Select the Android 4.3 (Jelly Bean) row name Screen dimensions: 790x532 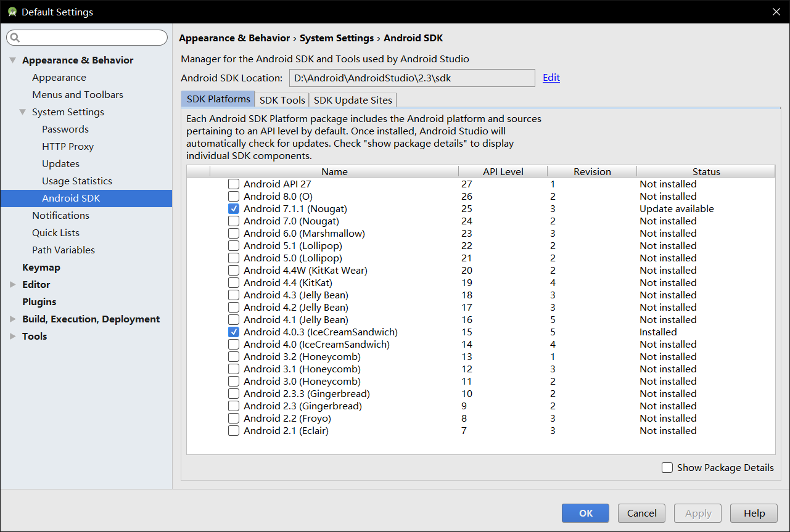[x=296, y=295]
